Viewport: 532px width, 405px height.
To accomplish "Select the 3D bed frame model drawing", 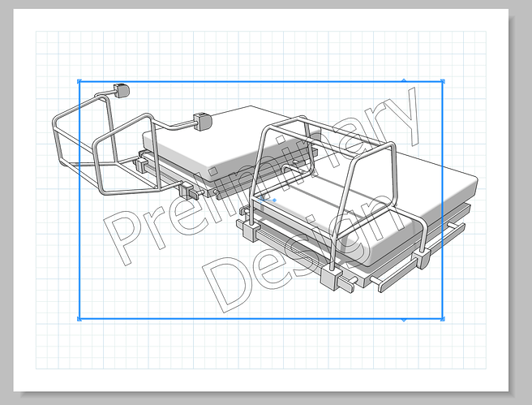I will pyautogui.click(x=264, y=190).
